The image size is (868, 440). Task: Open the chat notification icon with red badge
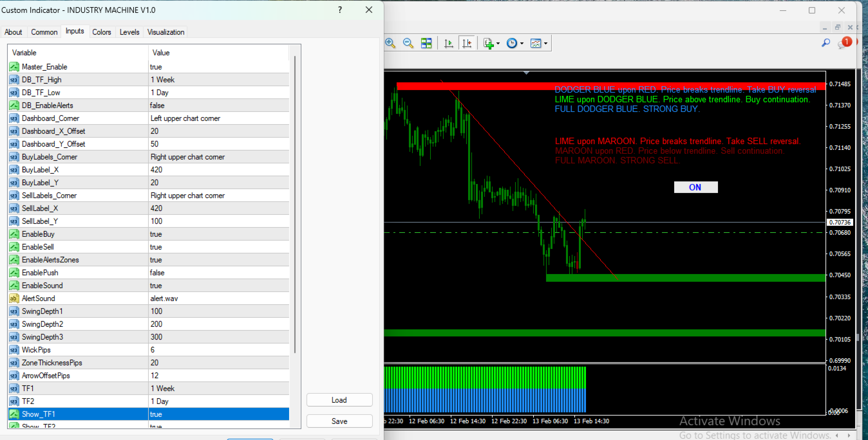844,43
